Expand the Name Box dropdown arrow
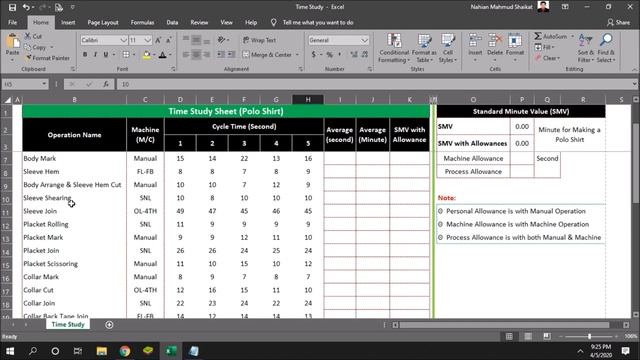 [x=44, y=84]
